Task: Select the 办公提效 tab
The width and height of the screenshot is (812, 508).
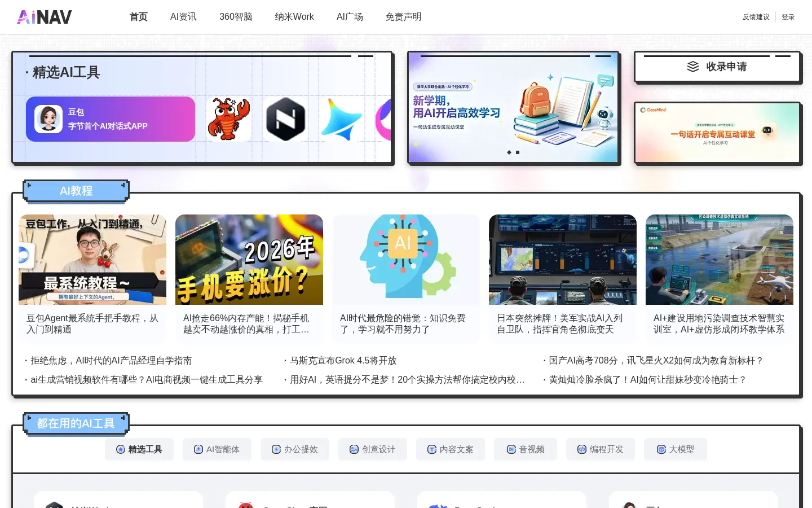Action: [295, 449]
